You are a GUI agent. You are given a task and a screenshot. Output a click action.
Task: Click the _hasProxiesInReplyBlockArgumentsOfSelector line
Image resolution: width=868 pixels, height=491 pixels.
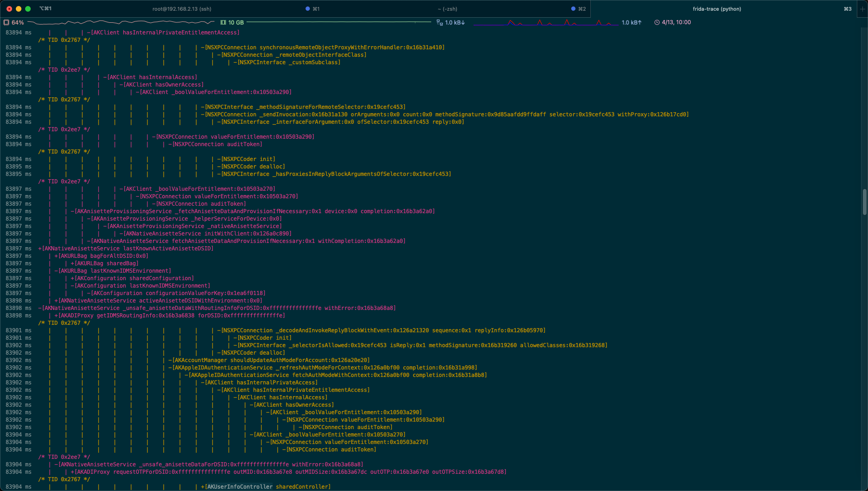pyautogui.click(x=334, y=174)
